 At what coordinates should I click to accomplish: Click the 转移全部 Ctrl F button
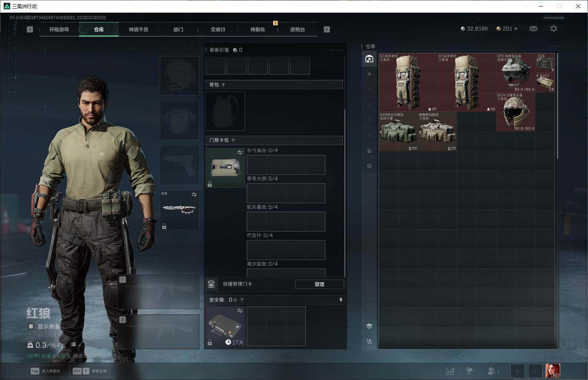click(x=90, y=371)
